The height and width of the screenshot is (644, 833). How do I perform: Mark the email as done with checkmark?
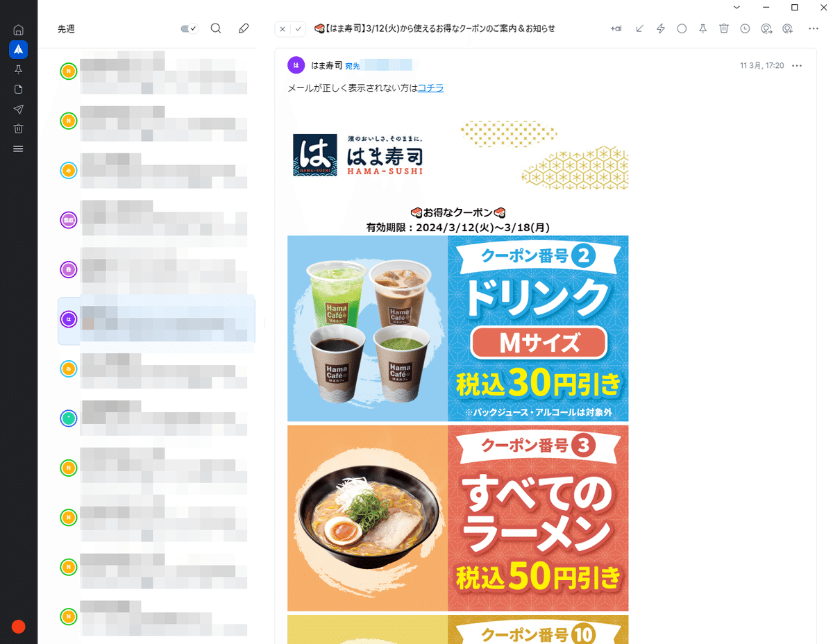pyautogui.click(x=298, y=29)
